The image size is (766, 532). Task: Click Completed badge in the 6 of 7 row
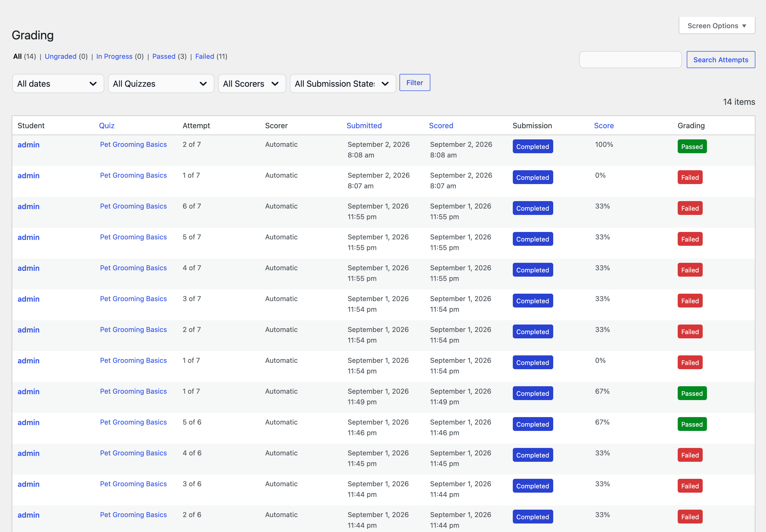point(533,208)
